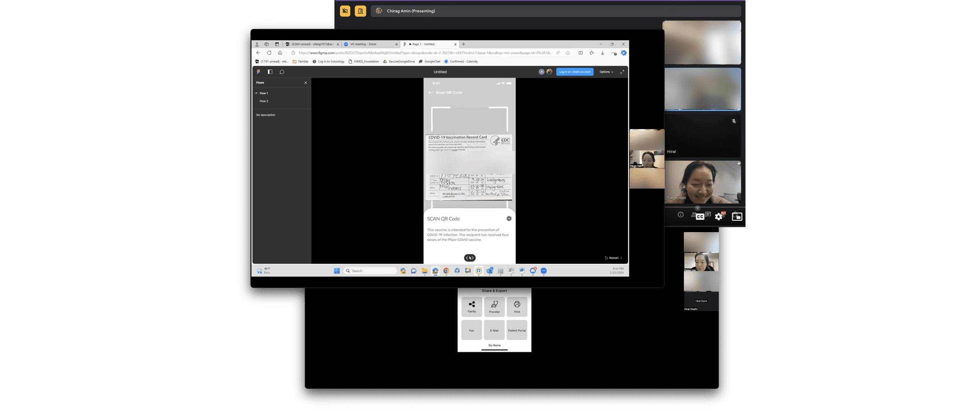
Task: Toggle closed captions CC button
Action: pyautogui.click(x=700, y=216)
